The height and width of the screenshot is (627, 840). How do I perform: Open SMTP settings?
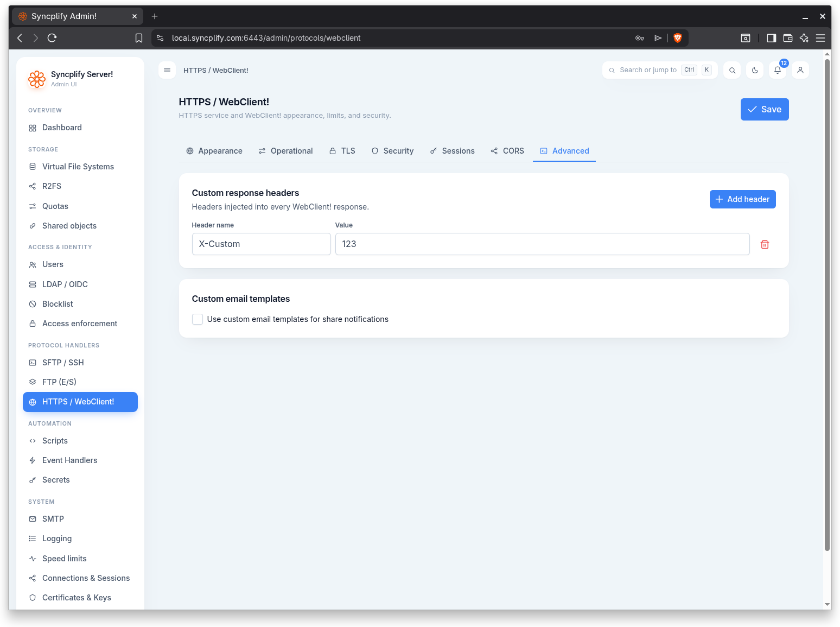click(x=80, y=519)
